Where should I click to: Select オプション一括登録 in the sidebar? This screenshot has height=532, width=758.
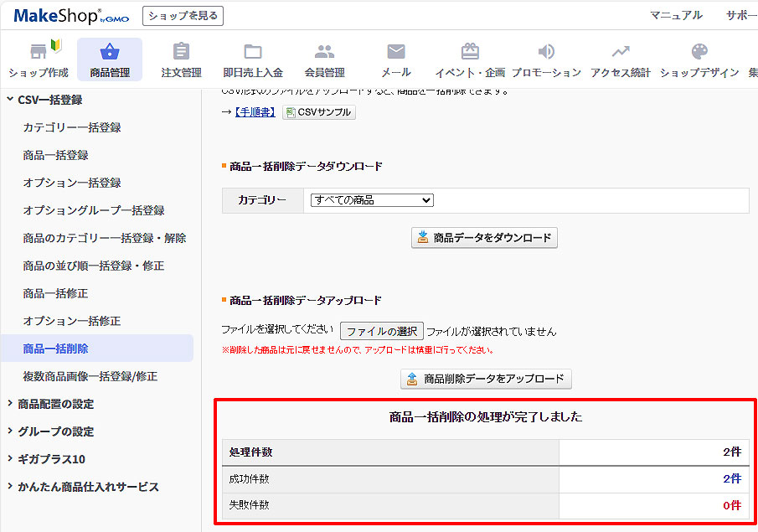72,183
